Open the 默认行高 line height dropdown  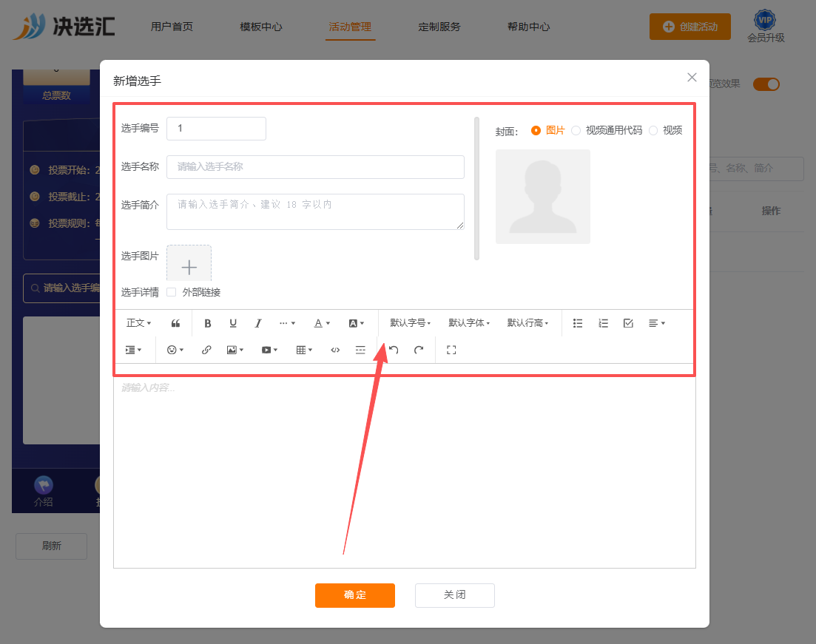point(527,323)
